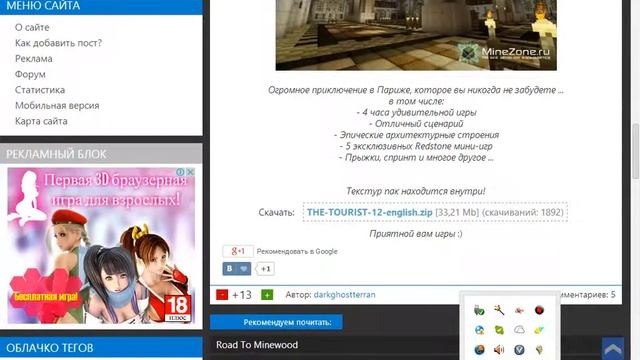Click the '+13' rating score text
Viewport: 640px width, 360px height.
click(242, 295)
